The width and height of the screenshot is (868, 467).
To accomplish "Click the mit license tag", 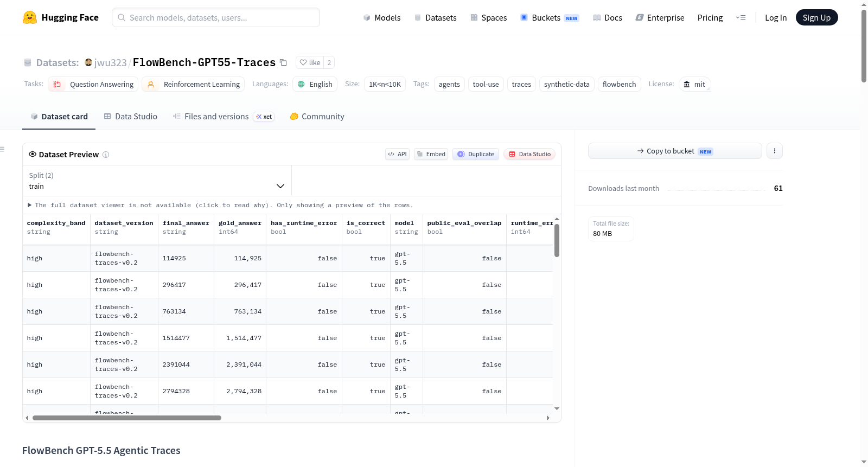I will 694,84.
